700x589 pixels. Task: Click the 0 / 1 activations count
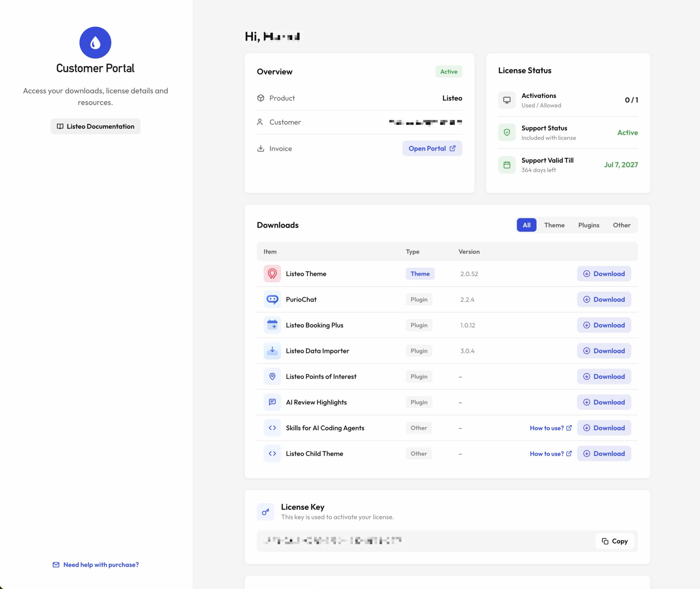pyautogui.click(x=631, y=100)
